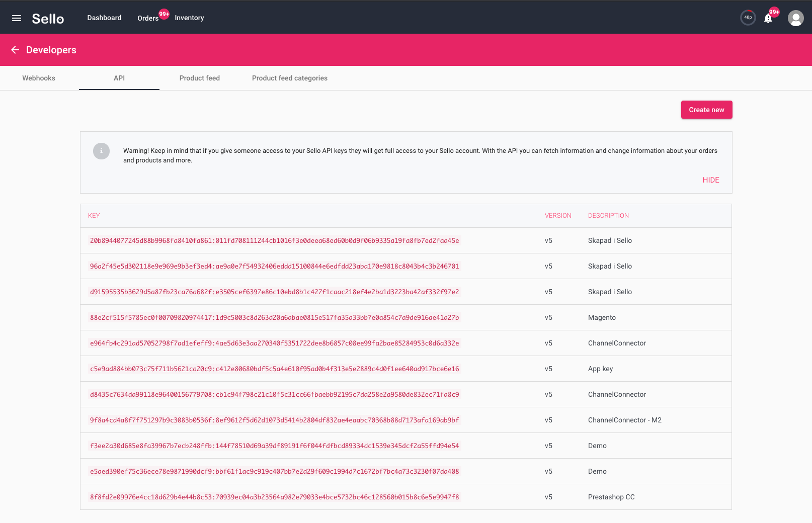Select the API key starting with 88e2cf515f
The image size is (812, 523).
[275, 318]
